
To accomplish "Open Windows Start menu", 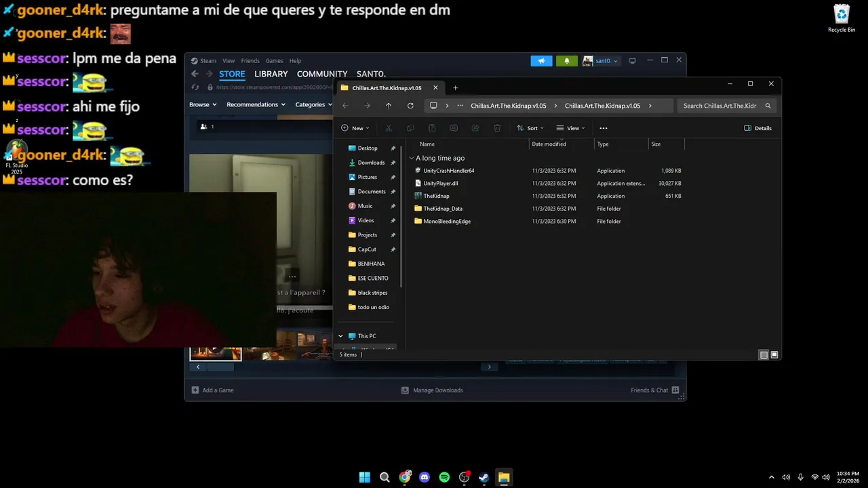I will point(365,477).
